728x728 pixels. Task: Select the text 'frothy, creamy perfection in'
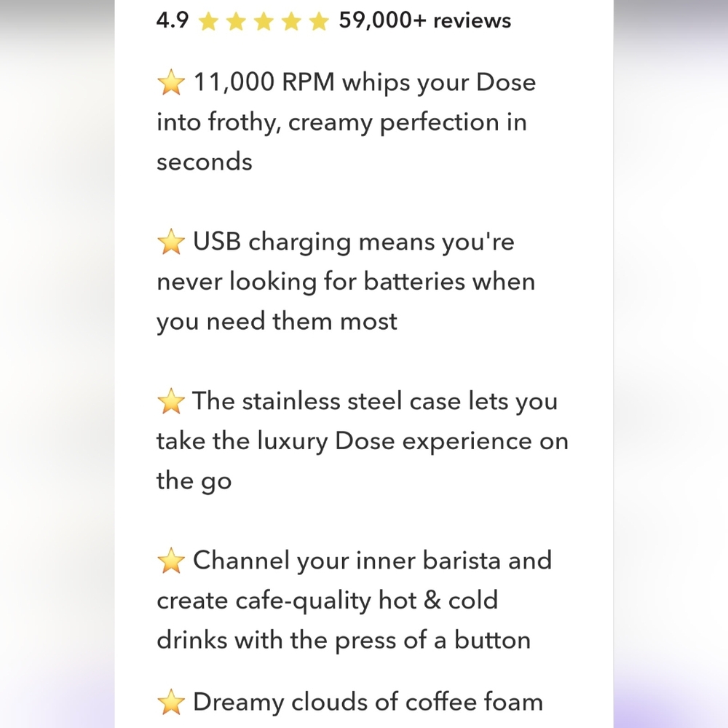(367, 123)
